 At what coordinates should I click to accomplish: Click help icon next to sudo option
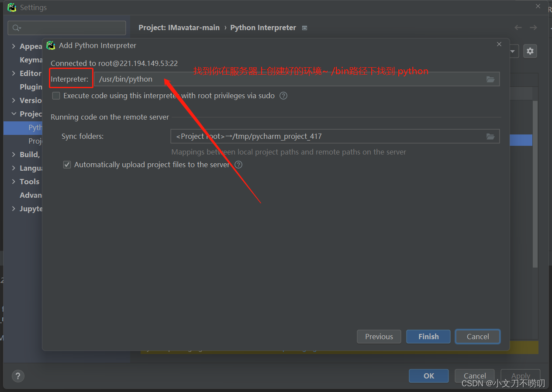tap(283, 96)
